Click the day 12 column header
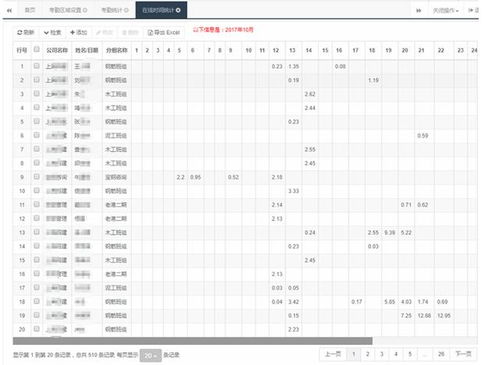 pyautogui.click(x=276, y=50)
